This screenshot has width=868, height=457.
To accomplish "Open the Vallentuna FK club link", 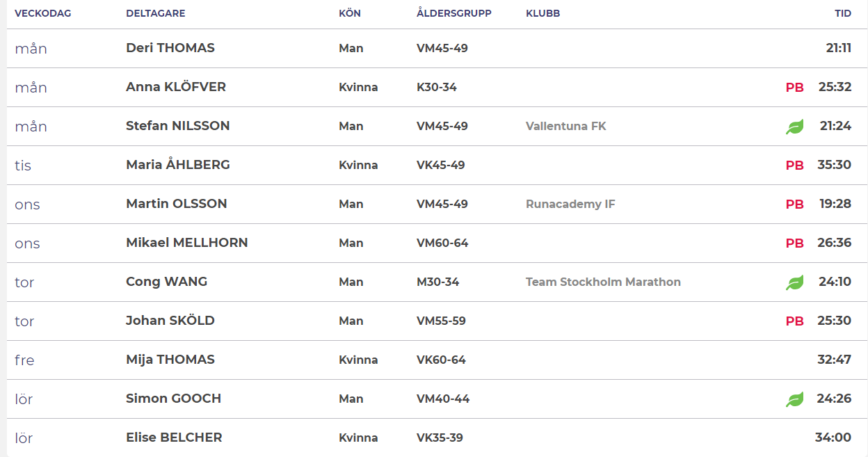I will tap(566, 126).
